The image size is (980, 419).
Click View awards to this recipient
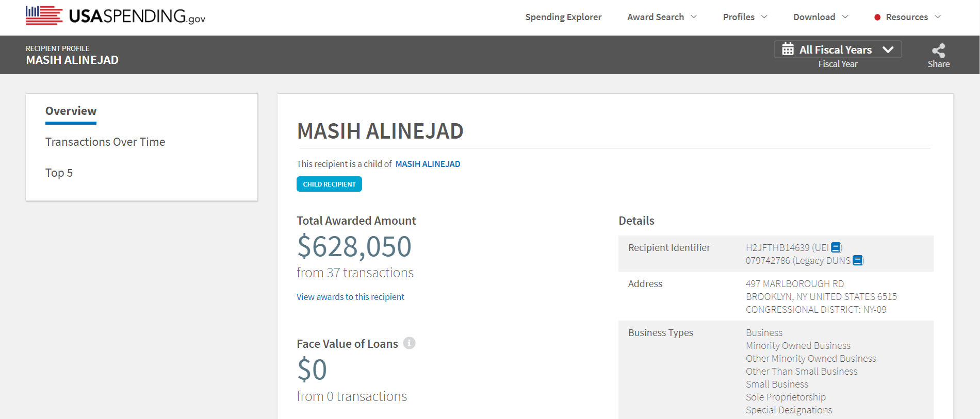coord(350,297)
